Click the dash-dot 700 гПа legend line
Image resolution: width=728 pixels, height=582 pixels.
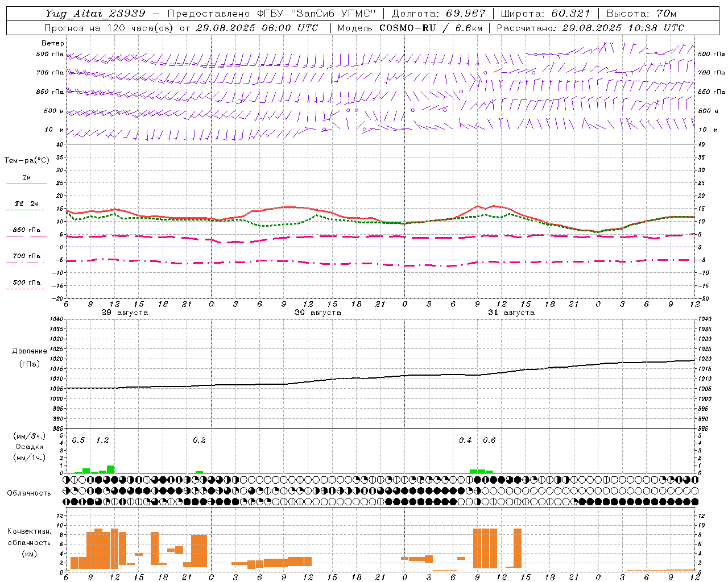[x=26, y=263]
